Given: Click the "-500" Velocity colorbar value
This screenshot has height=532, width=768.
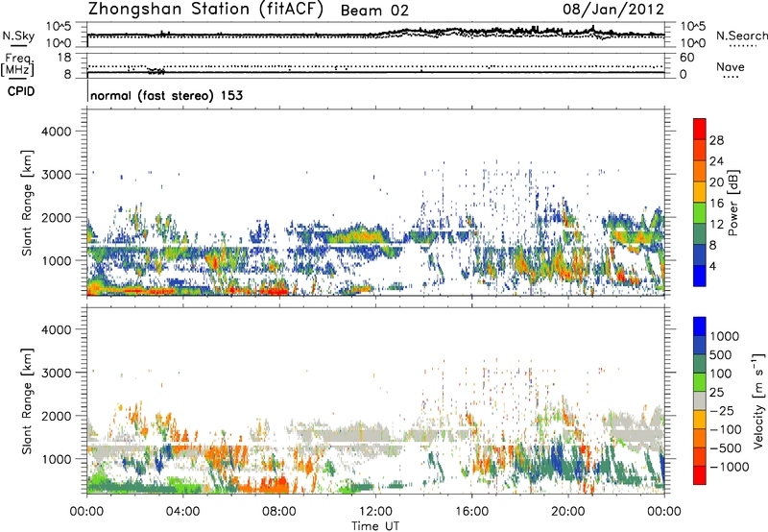Looking at the screenshot, I should pyautogui.click(x=726, y=448).
